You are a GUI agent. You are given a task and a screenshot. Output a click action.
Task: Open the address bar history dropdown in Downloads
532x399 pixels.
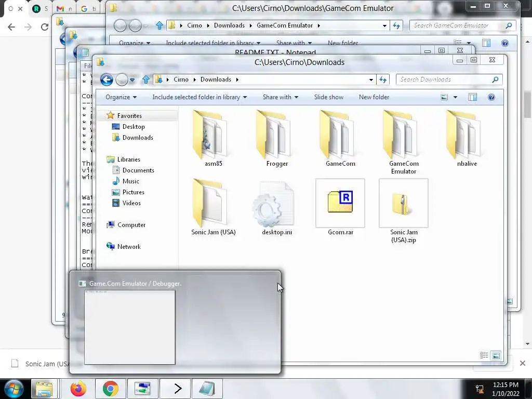coord(371,79)
